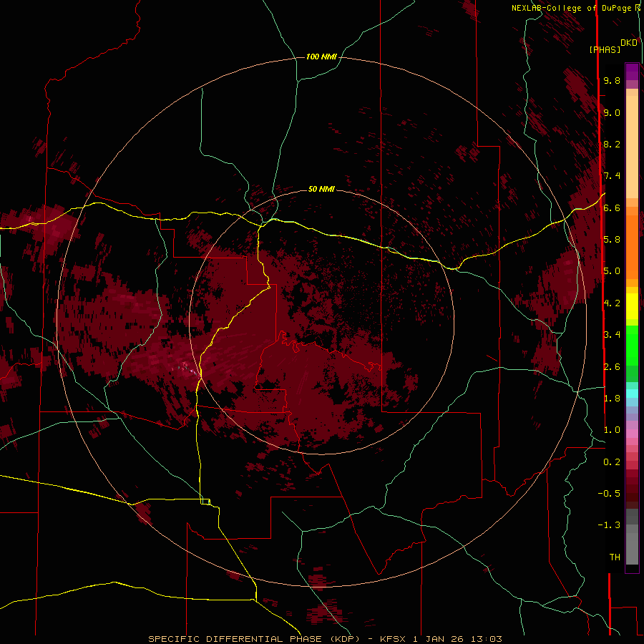The image size is (644, 644).
Task: Click the -1.3 legend value
Action: [609, 525]
